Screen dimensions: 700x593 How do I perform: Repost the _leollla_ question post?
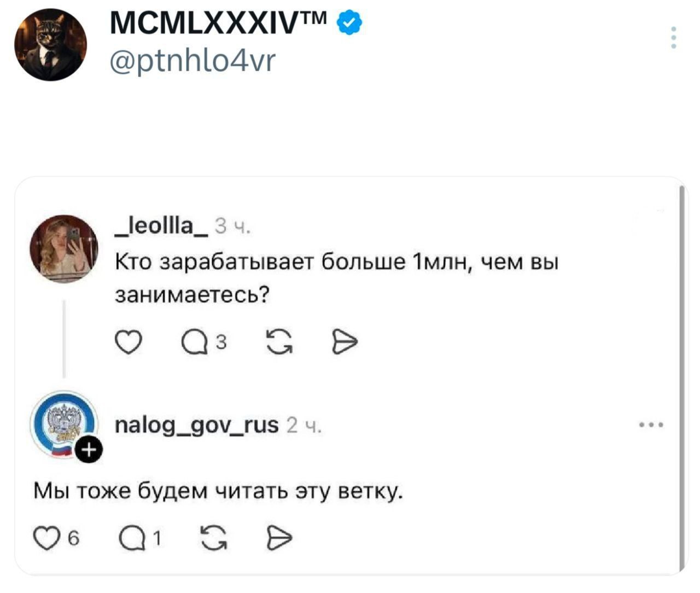pos(279,342)
